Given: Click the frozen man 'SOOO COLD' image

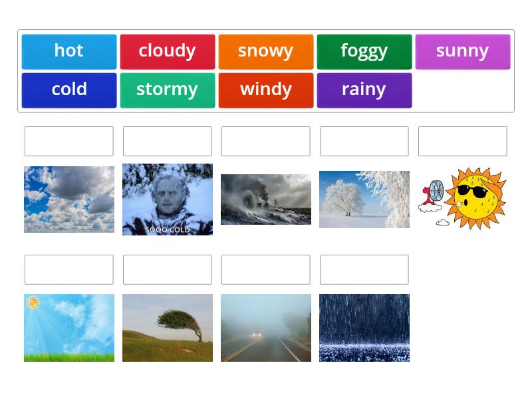Looking at the screenshot, I should [167, 198].
